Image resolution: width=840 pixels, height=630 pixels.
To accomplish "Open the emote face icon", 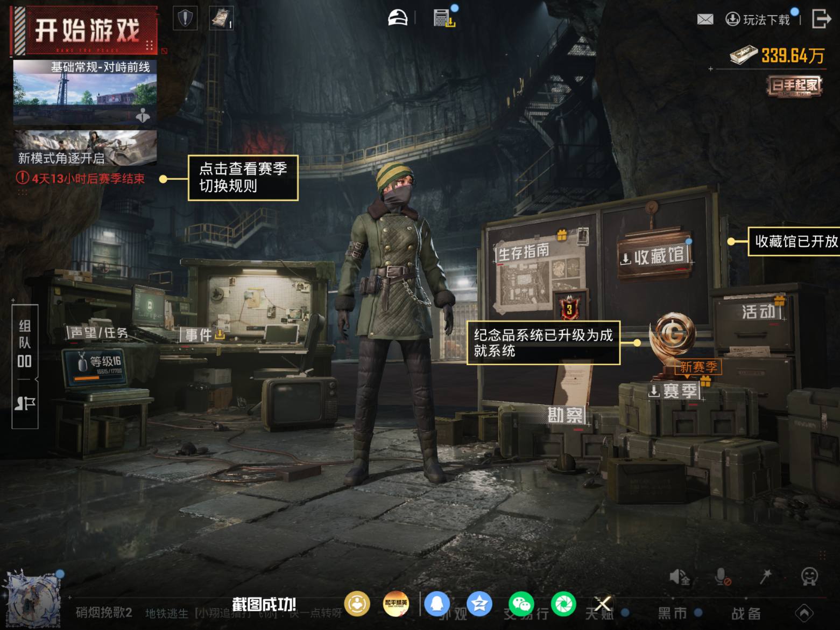I will (809, 576).
